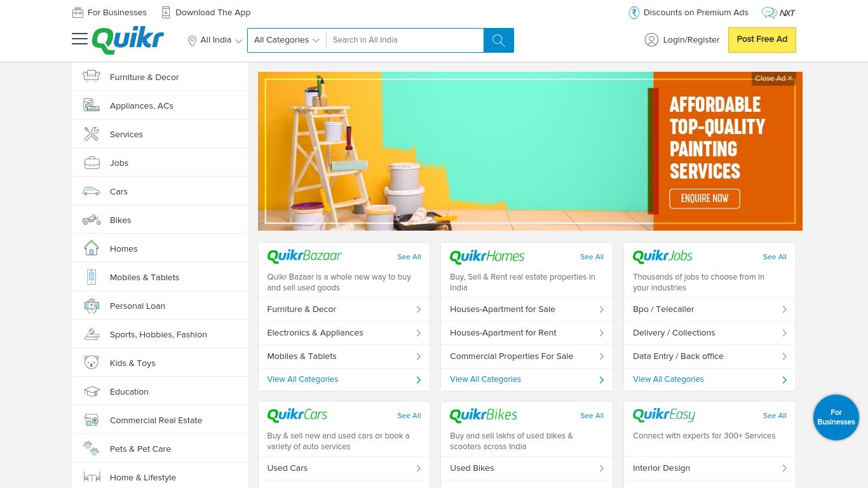The width and height of the screenshot is (868, 488).
Task: Open the hamburger menu icon
Action: click(79, 39)
